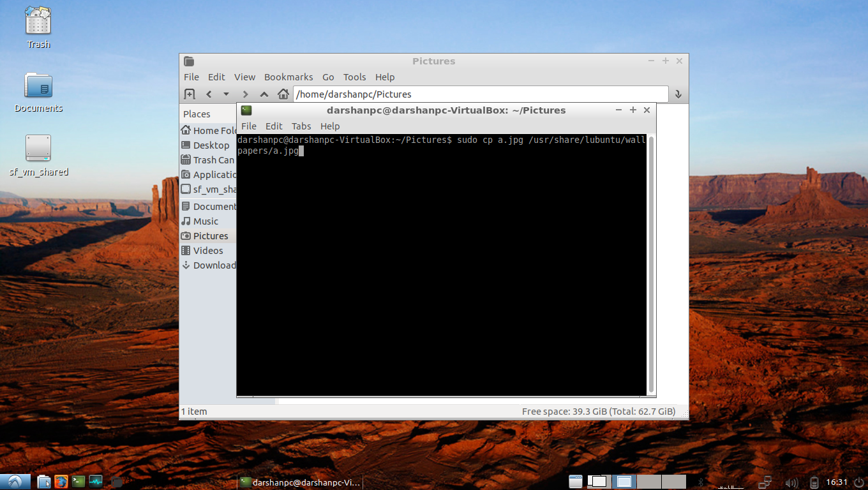Open the history dropdown arrow next to back
The width and height of the screenshot is (868, 490).
pos(226,94)
